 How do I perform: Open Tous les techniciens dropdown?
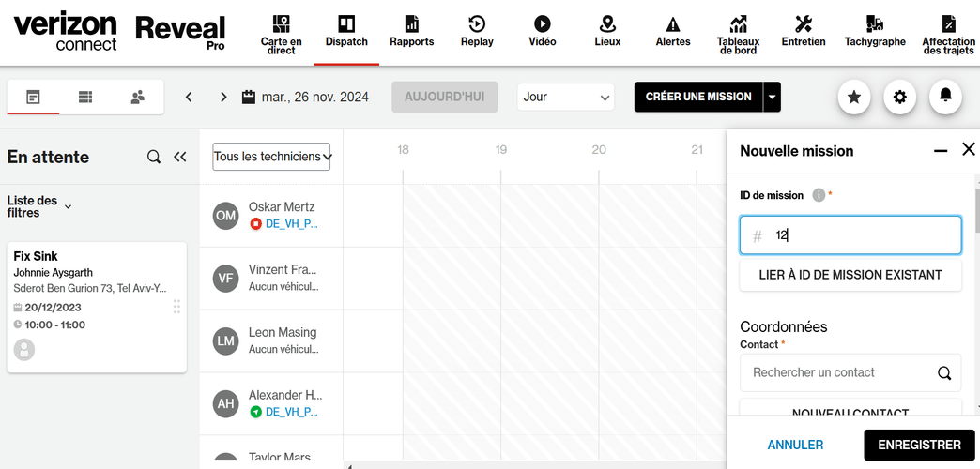coord(271,157)
